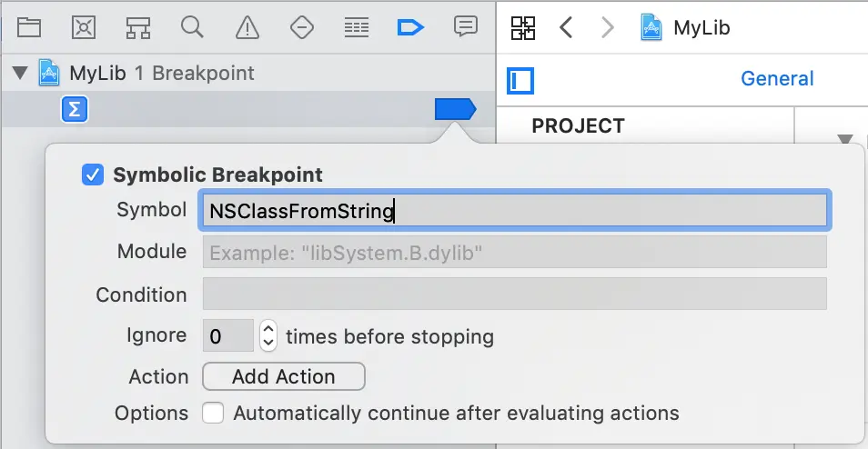Select the Breakpoint navigator icon
This screenshot has width=868, height=449.
410,27
